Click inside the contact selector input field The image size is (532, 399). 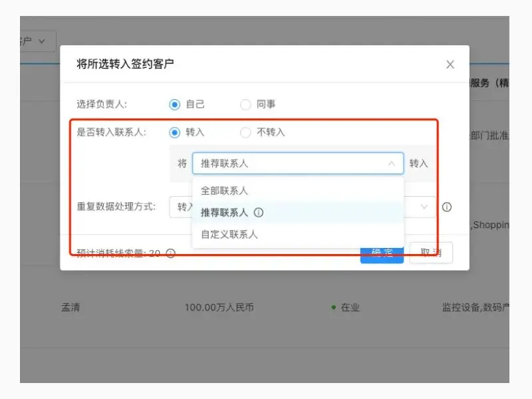tap(286, 164)
